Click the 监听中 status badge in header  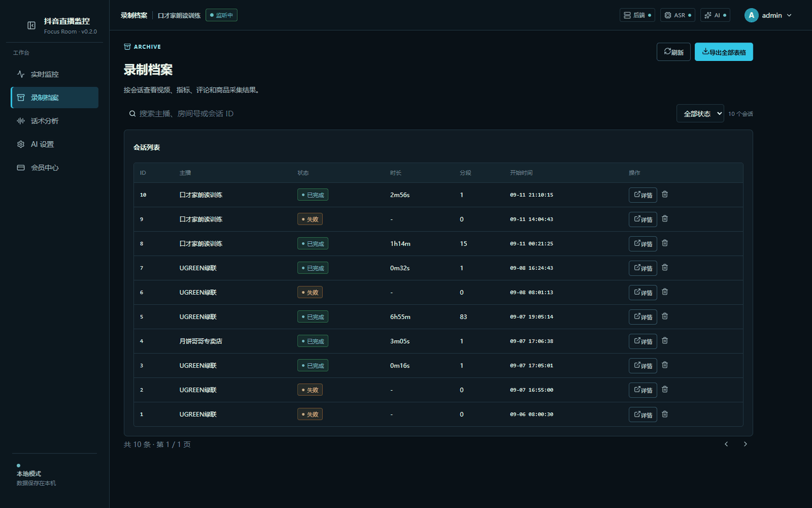[x=222, y=15]
